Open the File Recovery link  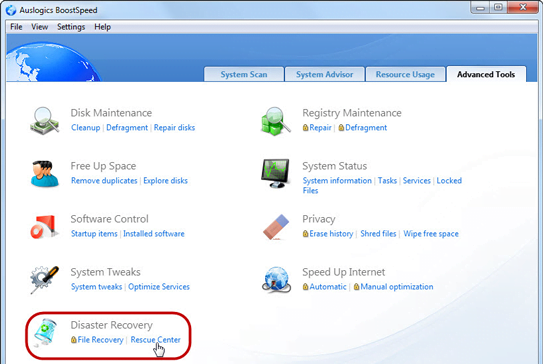pos(100,339)
